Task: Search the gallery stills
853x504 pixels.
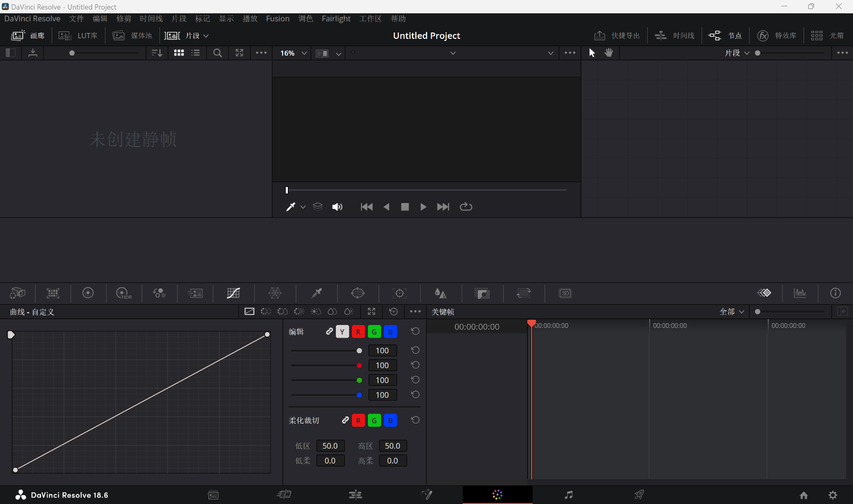Action: tap(218, 53)
